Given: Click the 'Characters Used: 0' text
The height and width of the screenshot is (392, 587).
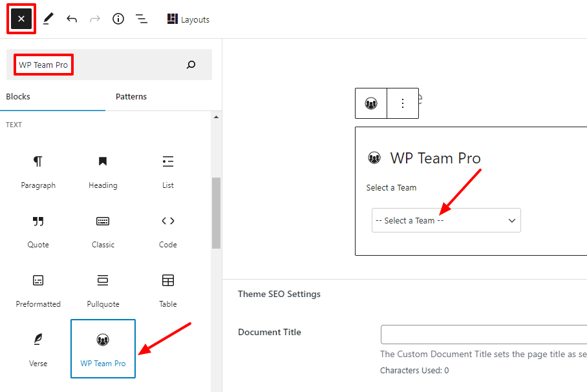Looking at the screenshot, I should tap(414, 370).
